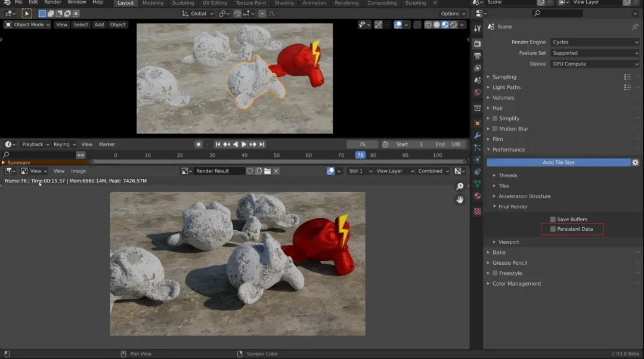Open image folder icon beside Render Result
Screen dimensions: 644x359
point(267,171)
